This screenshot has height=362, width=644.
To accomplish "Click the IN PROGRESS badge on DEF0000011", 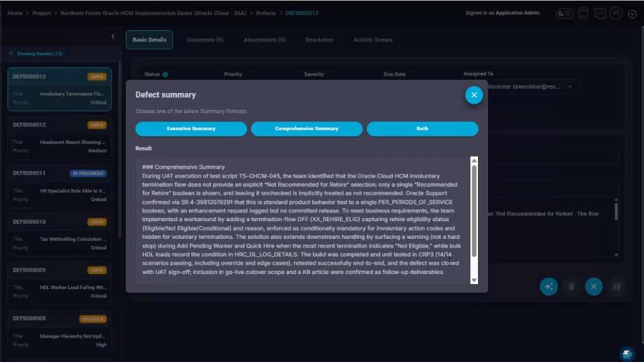I will point(88,173).
